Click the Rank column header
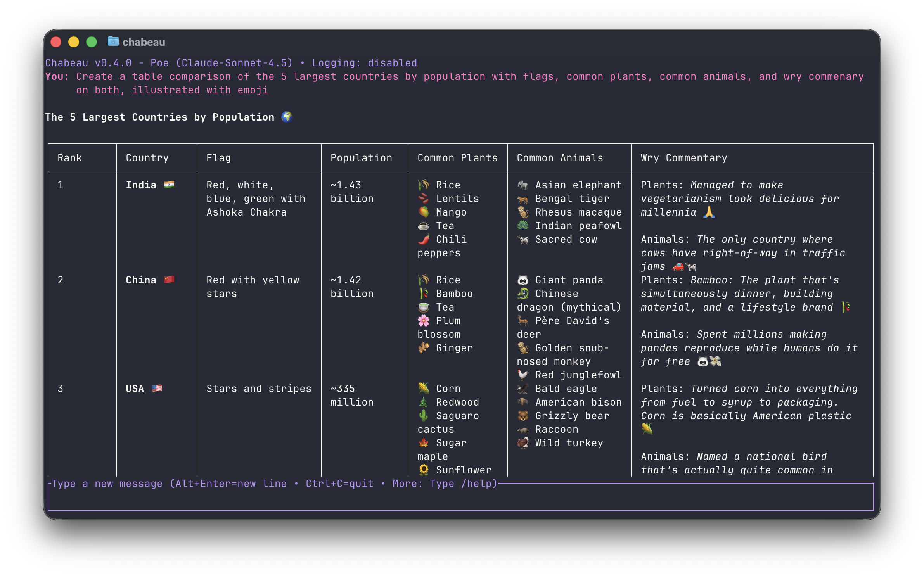924x577 pixels. pos(70,158)
